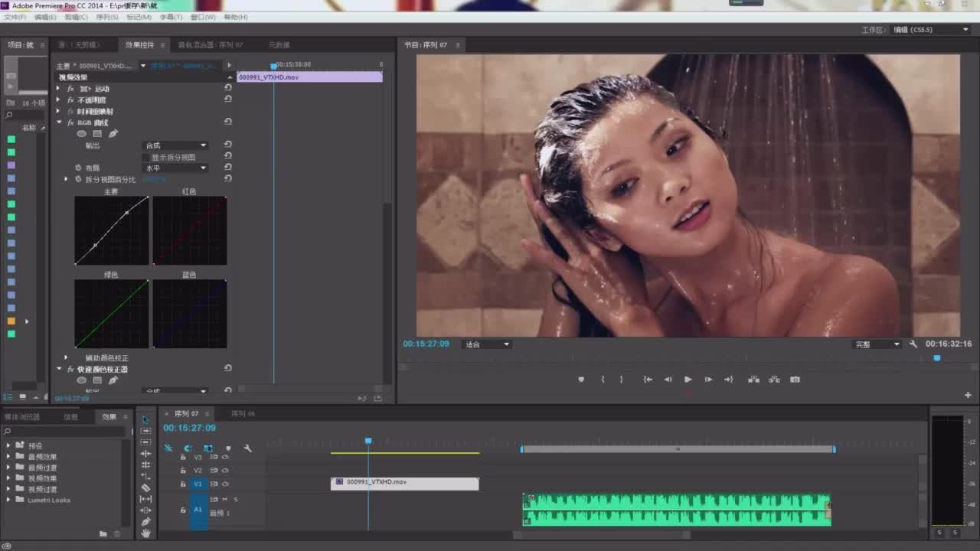Toggle V2 track output eye
The width and height of the screenshot is (980, 551).
[x=225, y=471]
